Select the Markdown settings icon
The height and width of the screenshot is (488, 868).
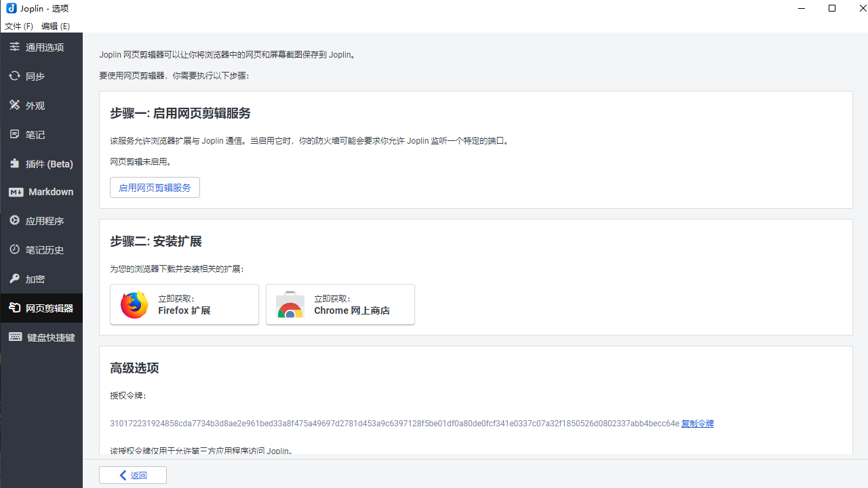coord(41,192)
